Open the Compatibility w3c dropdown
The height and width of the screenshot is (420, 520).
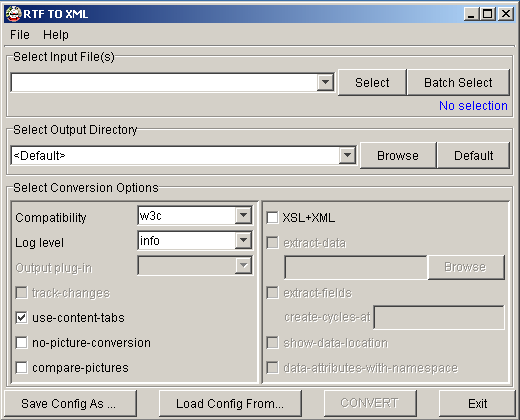tap(195, 216)
